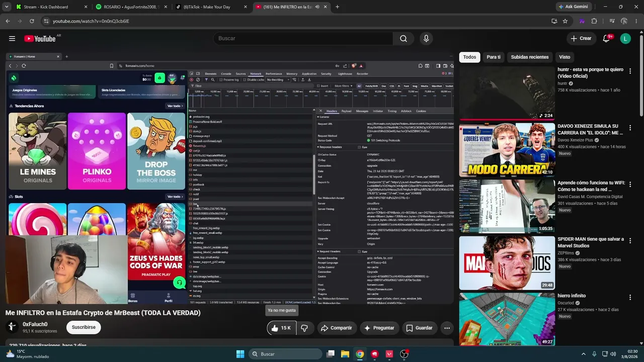
Task: Open Task View on the taskbar
Action: [330, 354]
